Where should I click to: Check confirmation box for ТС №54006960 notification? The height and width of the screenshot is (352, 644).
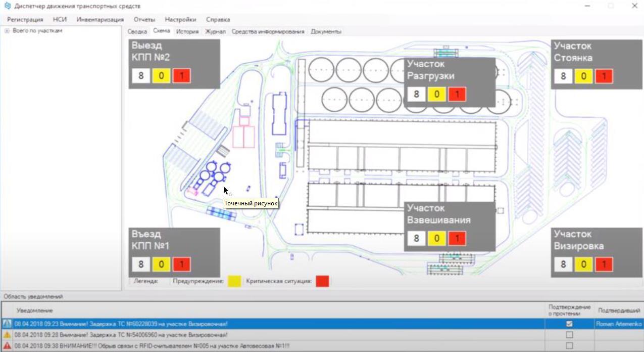[569, 335]
